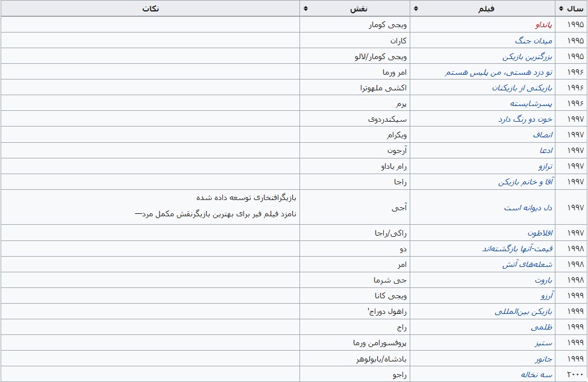Open the film link میدان جنگ
This screenshot has height=382, width=588.
[534, 40]
